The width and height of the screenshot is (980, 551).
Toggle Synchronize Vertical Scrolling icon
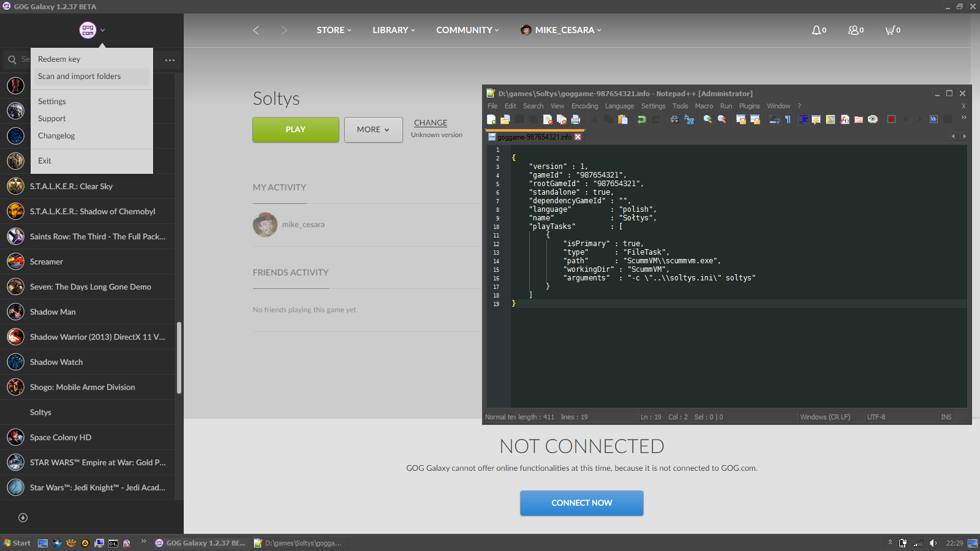click(x=741, y=119)
